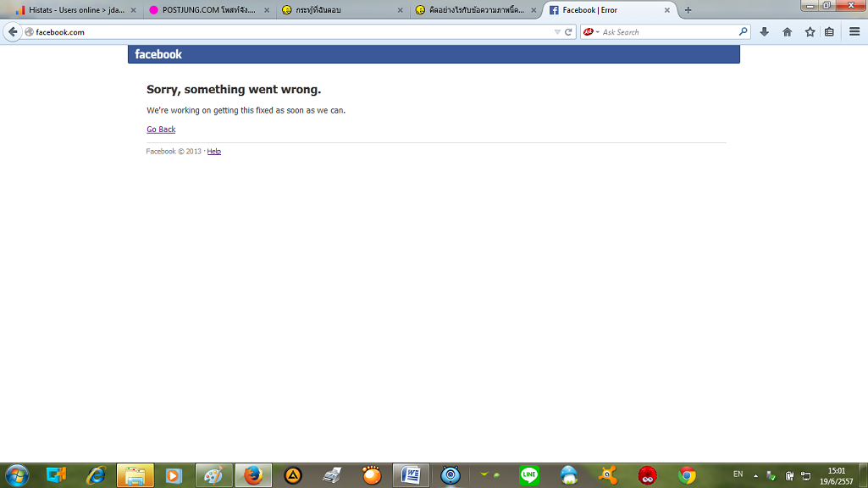This screenshot has width=868, height=488.
Task: Launch Google Chrome from taskbar
Action: pos(687,475)
